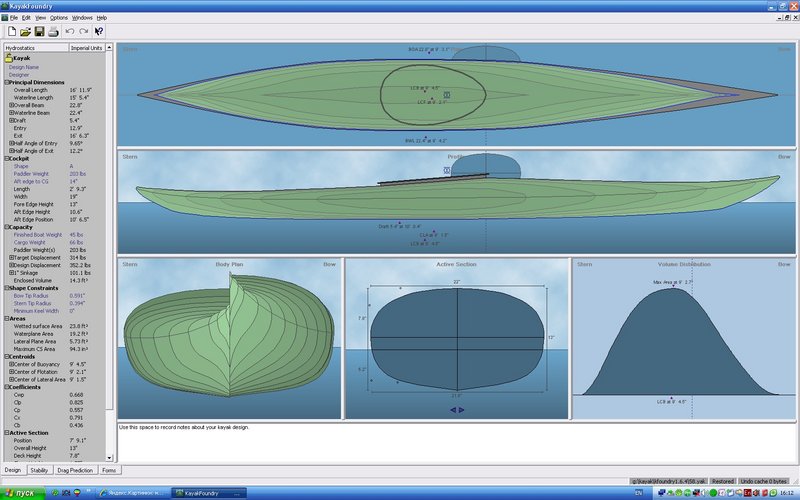Click the cockpit marker icon in profile view
Screen dimensions: 800x500
[446, 170]
